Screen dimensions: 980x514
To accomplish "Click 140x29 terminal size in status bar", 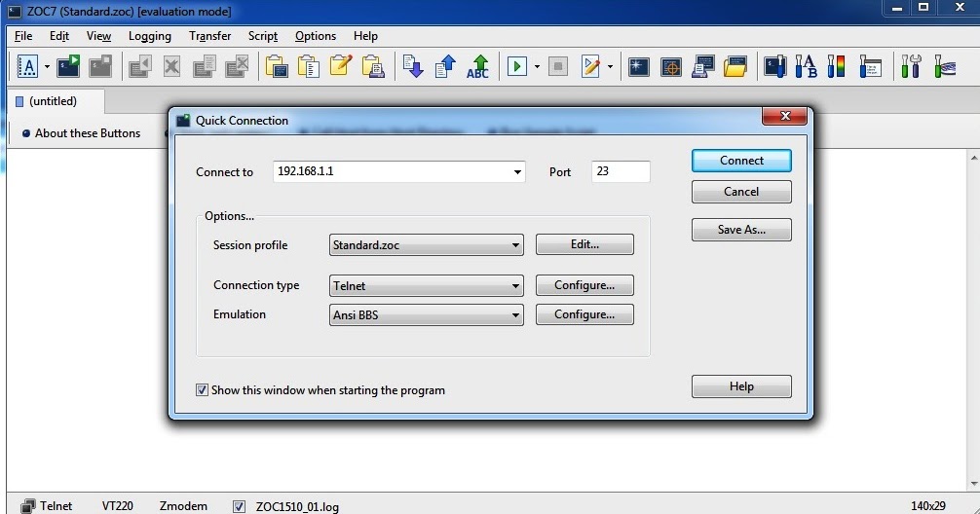I will [x=928, y=506].
